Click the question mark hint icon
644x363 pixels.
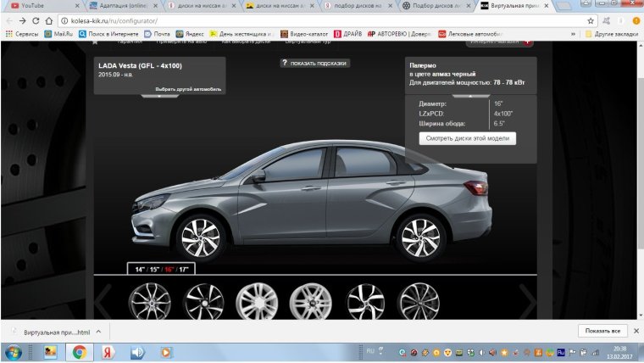[285, 63]
